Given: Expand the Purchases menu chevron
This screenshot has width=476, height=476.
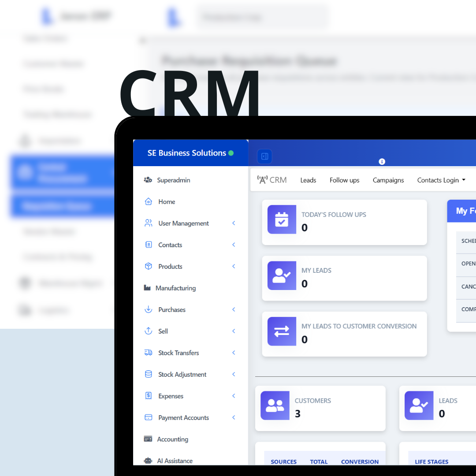Looking at the screenshot, I should (x=234, y=310).
